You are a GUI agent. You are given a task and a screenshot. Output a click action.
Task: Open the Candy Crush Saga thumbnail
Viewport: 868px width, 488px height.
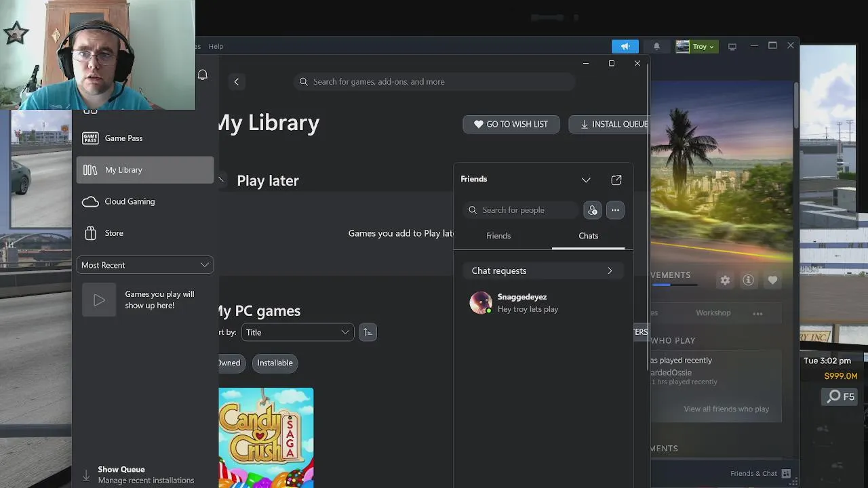[266, 438]
